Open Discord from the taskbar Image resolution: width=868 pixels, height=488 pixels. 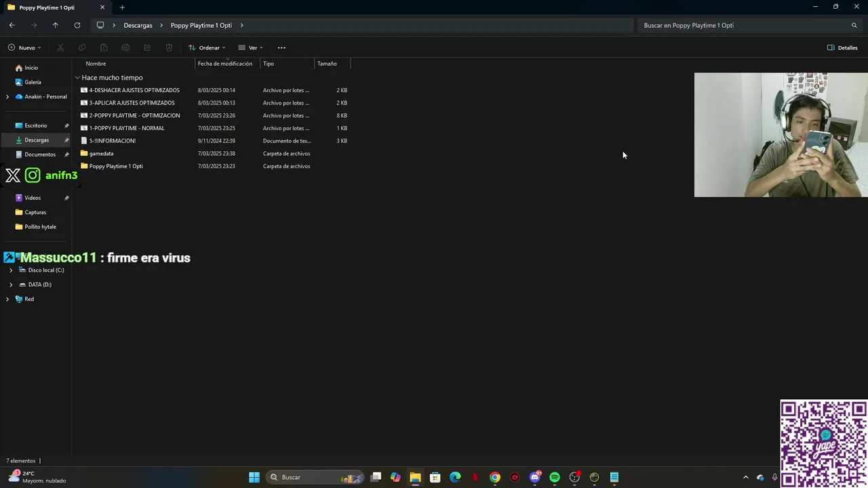(535, 477)
